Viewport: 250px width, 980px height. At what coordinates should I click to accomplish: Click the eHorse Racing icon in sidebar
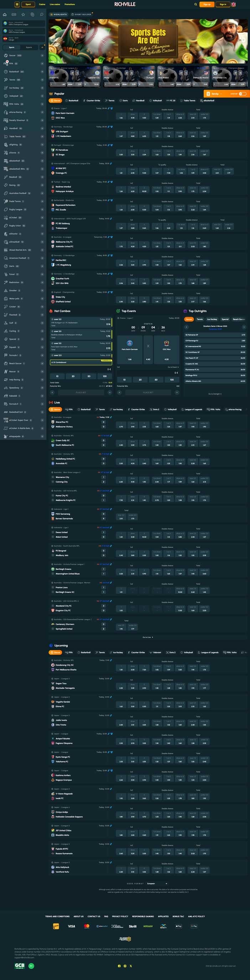[x=6, y=112]
